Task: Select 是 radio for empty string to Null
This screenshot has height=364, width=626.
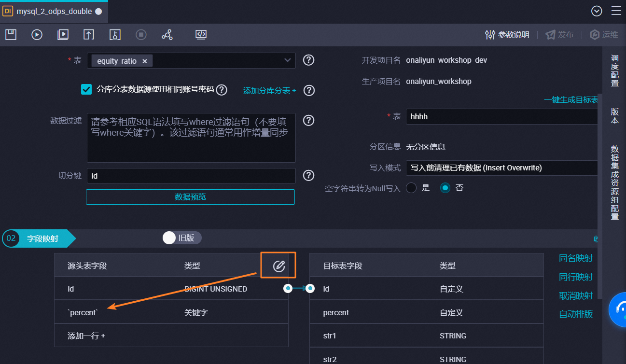Action: (x=411, y=188)
